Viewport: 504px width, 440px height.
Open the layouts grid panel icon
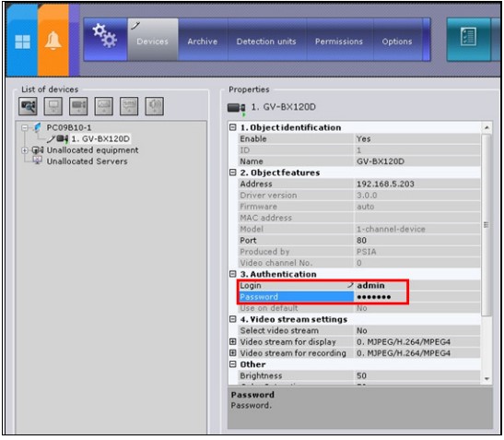pyautogui.click(x=22, y=42)
